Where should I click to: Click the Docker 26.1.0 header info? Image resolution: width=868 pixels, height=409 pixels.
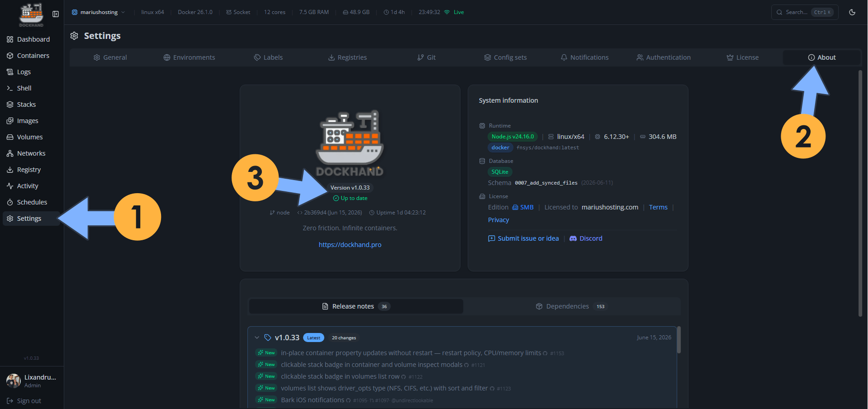click(x=195, y=12)
